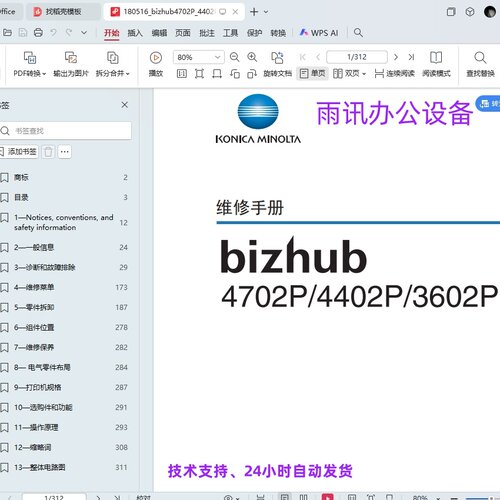Open the 批注 ribbon tab

tap(207, 33)
